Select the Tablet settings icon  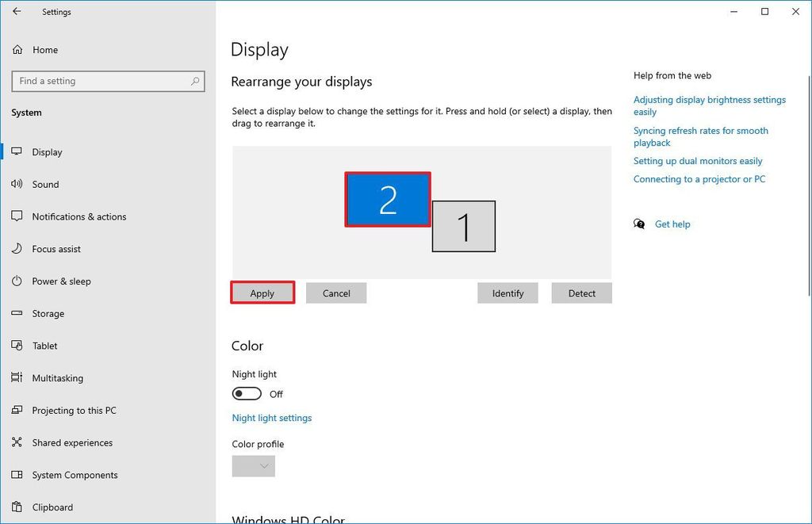tap(17, 346)
